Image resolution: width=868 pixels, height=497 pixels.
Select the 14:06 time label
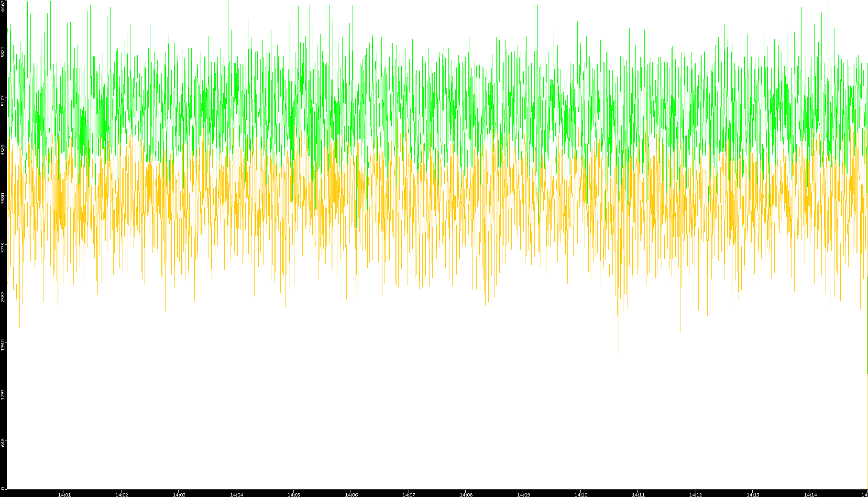351,495
